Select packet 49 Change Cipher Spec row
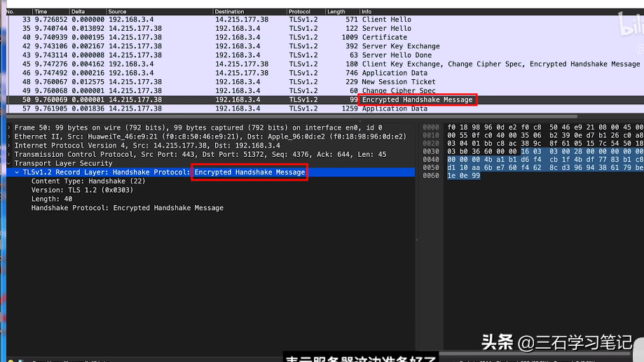Screen dimensions: 644x362 [x=325, y=91]
